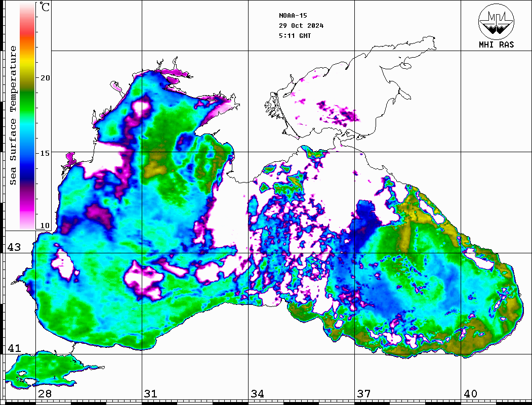Click the MHI RAS logo emblem
This screenshot has width=532, height=405.
(496, 21)
